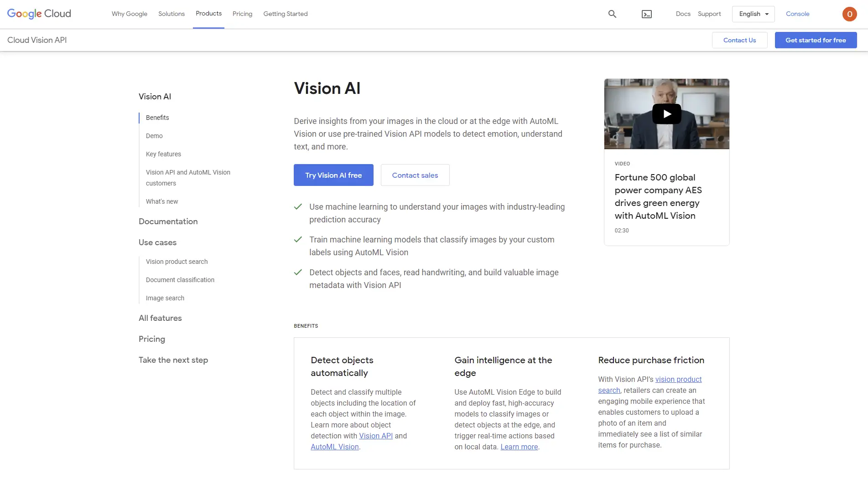Jump to Key features in sidebar

pyautogui.click(x=163, y=154)
